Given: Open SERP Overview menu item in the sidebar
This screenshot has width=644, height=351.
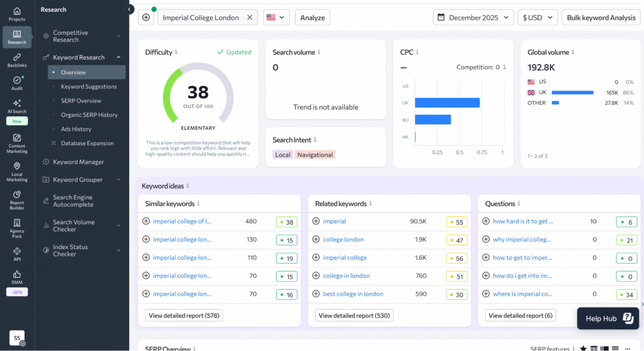Looking at the screenshot, I should point(81,100).
